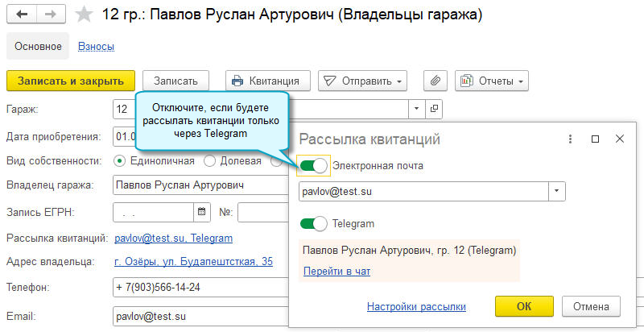The height and width of the screenshot is (332, 644).
Task: Click the forward navigation arrow
Action: coord(51,15)
